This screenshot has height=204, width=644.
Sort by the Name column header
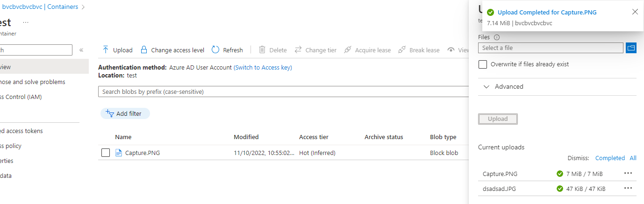click(x=123, y=137)
